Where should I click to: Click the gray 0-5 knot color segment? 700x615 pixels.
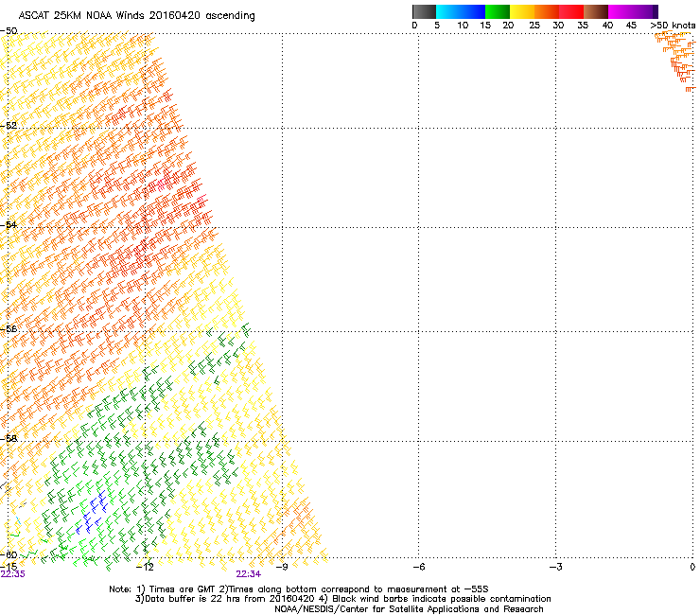[424, 11]
